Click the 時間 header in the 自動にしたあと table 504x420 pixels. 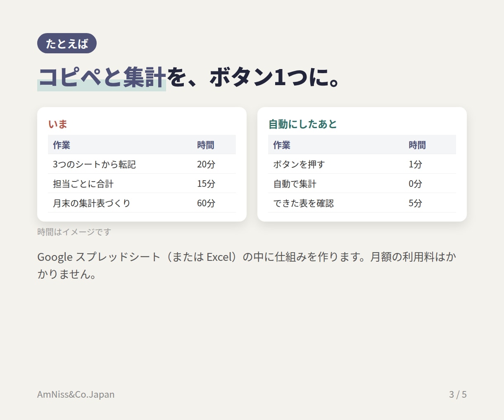(430, 145)
